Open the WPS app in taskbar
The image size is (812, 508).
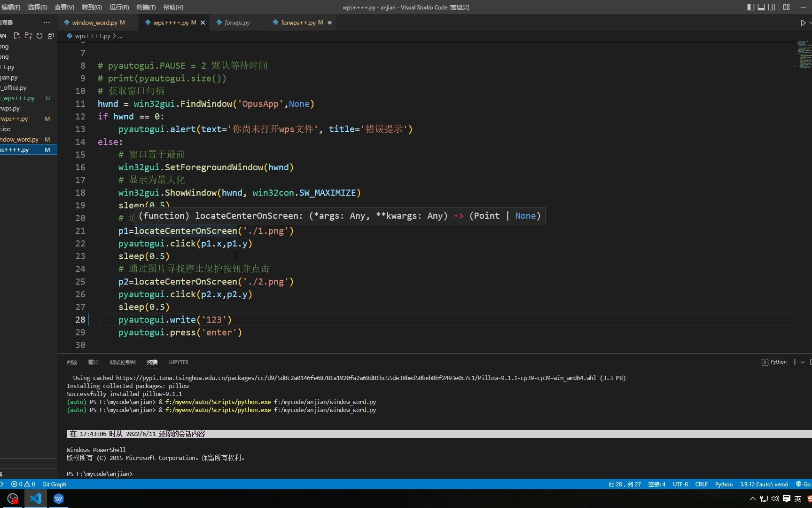pos(58,499)
